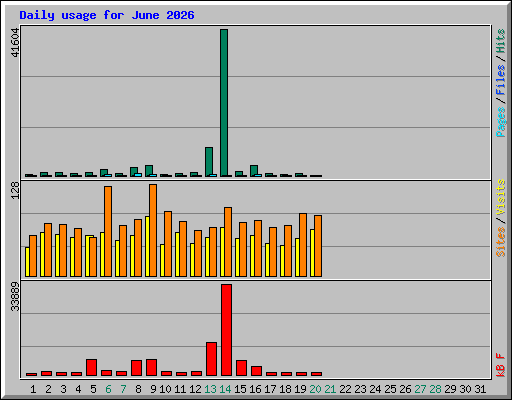Click the red KB bar for day 13
This screenshot has width=512, height=400.
point(211,359)
